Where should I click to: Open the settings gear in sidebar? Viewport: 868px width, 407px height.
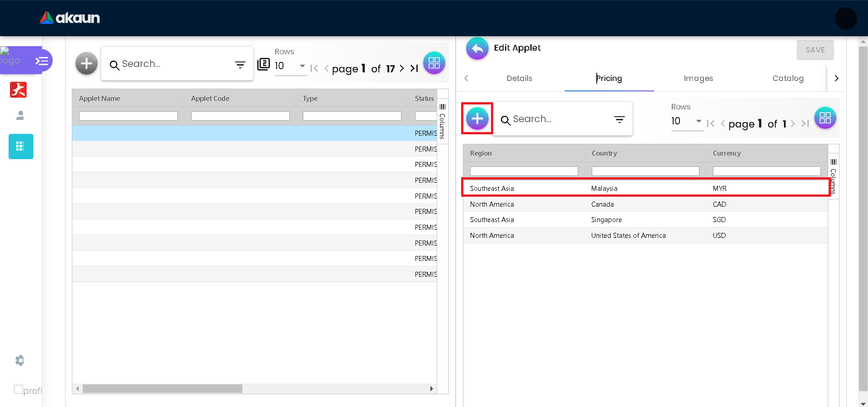[19, 360]
